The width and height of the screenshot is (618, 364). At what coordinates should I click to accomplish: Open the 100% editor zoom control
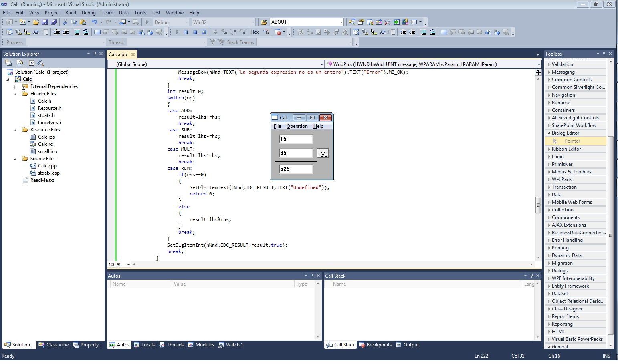(x=124, y=265)
